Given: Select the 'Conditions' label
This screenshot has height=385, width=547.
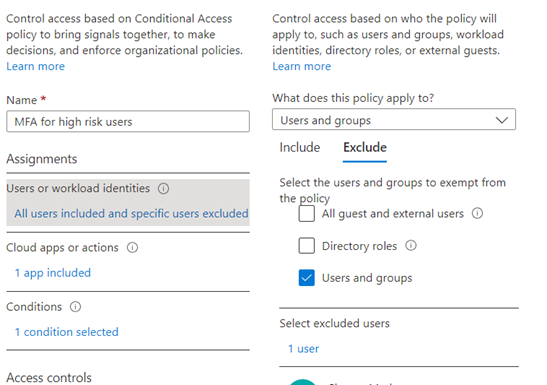Looking at the screenshot, I should click(x=34, y=307).
